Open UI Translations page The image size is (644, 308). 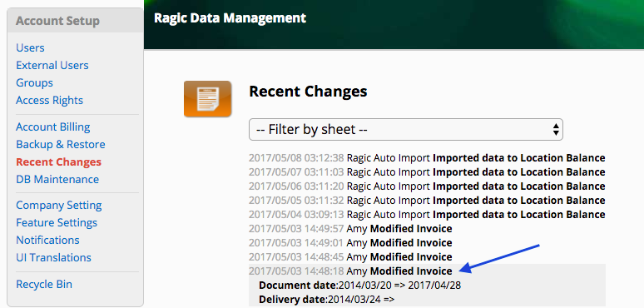tap(53, 257)
